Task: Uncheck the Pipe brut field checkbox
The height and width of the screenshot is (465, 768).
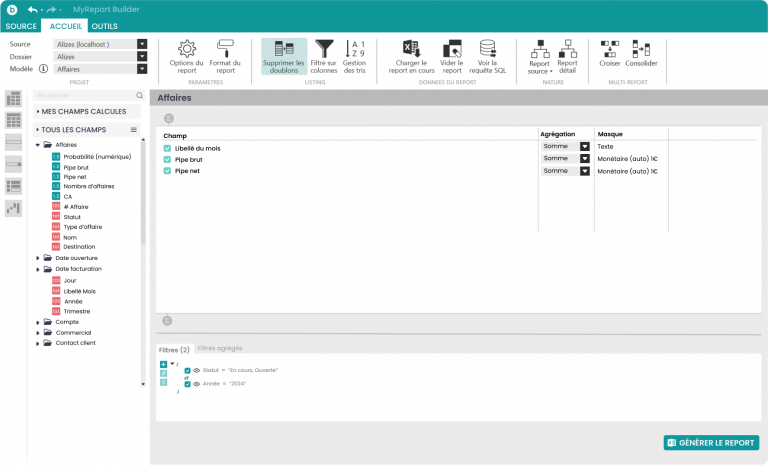Action: coord(168,159)
